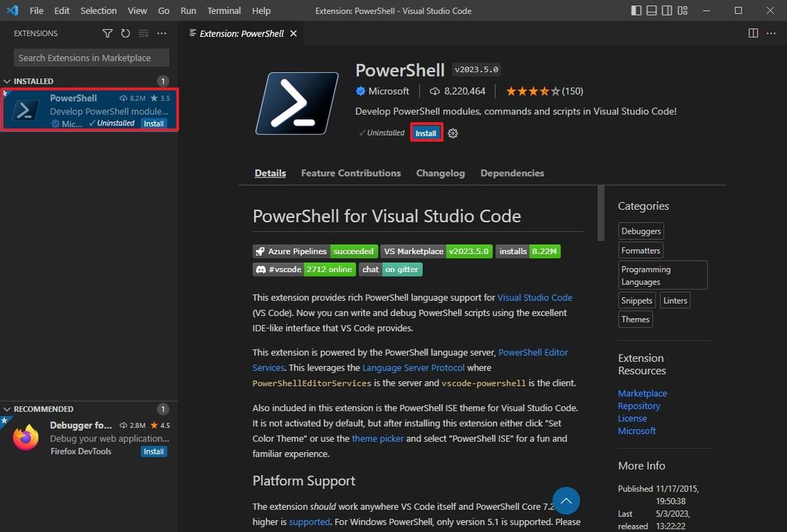Change extensions sort order icon
Image resolution: width=787 pixels, height=532 pixels.
(143, 33)
